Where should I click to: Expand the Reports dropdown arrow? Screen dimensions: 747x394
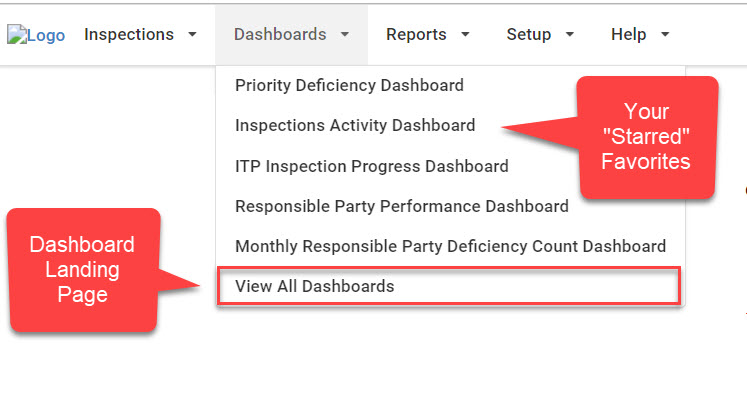pos(465,34)
